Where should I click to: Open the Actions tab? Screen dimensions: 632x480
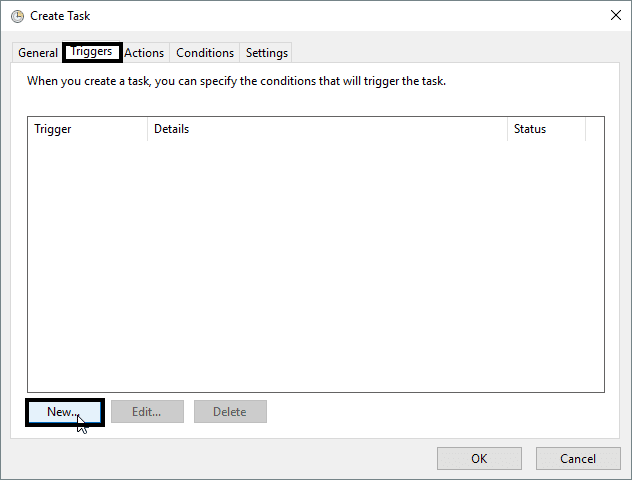point(144,53)
